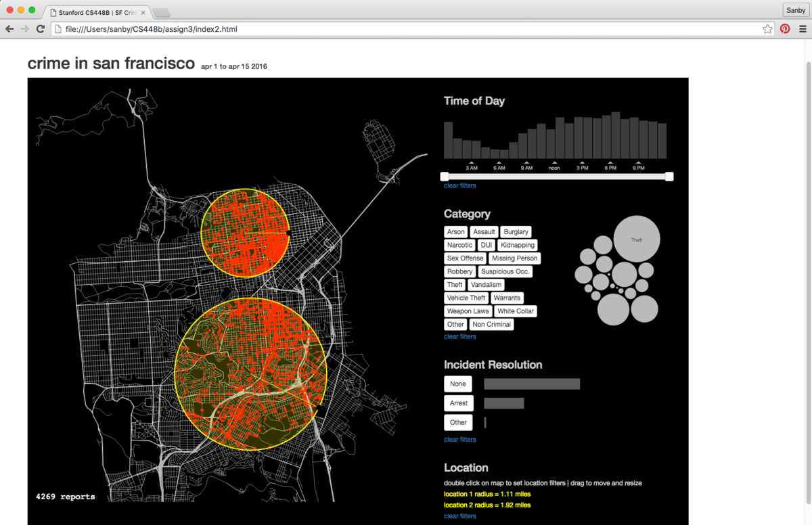Screen dimensions: 812x525
Task: Click the small location circle's resize handle
Action: coord(289,233)
